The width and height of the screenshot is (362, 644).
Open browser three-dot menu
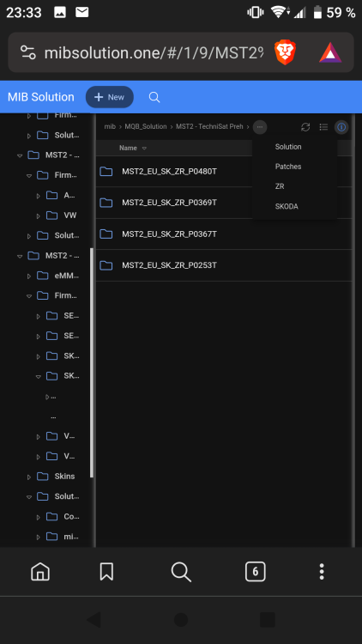point(322,571)
